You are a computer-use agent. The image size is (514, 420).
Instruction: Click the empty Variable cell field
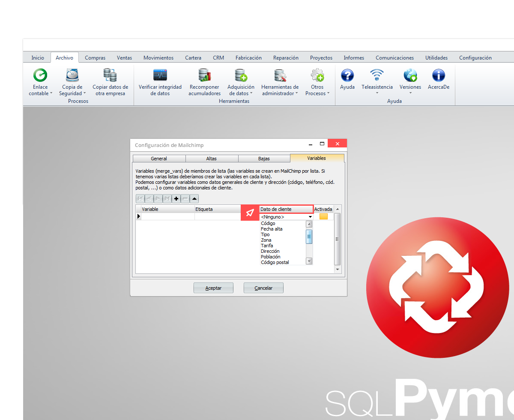click(x=167, y=217)
